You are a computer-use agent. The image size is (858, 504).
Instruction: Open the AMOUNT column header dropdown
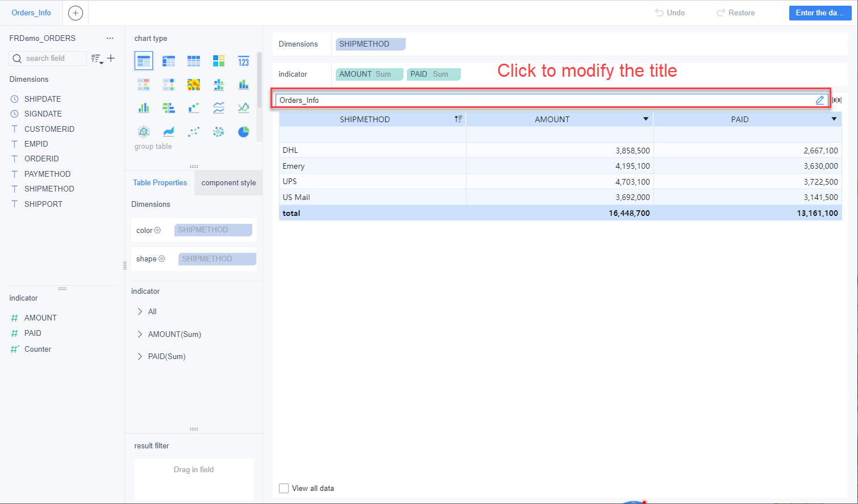tap(645, 119)
